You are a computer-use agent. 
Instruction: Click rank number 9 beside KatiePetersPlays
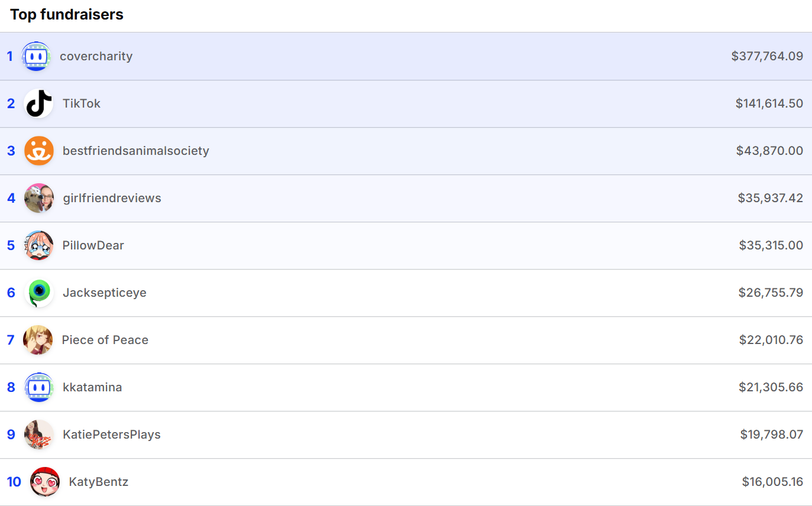pyautogui.click(x=11, y=434)
